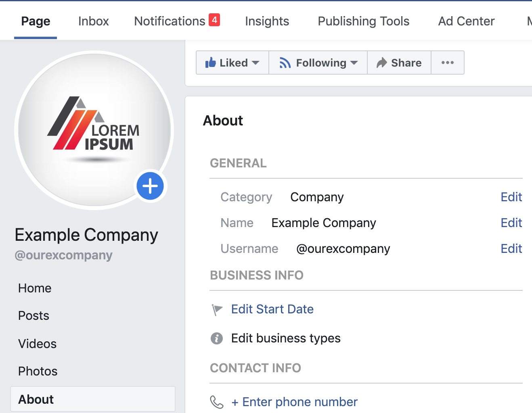Image resolution: width=532 pixels, height=413 pixels.
Task: Select the thumbs-up Liked icon
Action: (x=212, y=63)
